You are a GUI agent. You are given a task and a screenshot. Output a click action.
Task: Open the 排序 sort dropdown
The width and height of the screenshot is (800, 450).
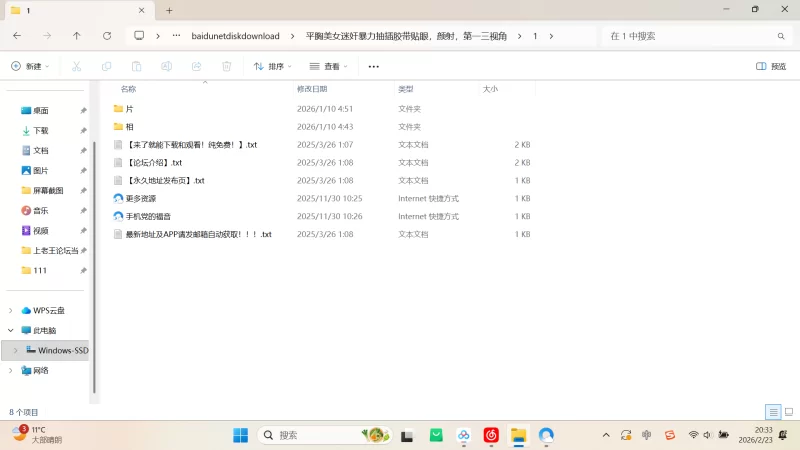(272, 66)
